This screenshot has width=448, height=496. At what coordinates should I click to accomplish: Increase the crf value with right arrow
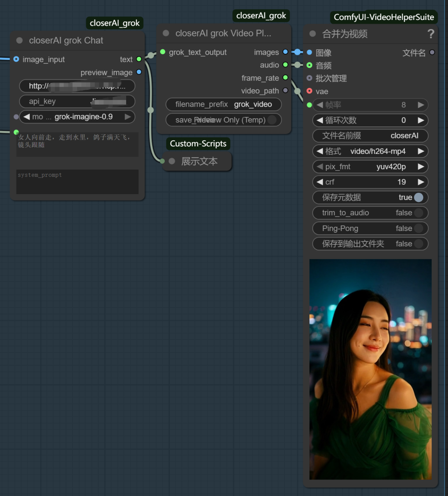tap(421, 182)
